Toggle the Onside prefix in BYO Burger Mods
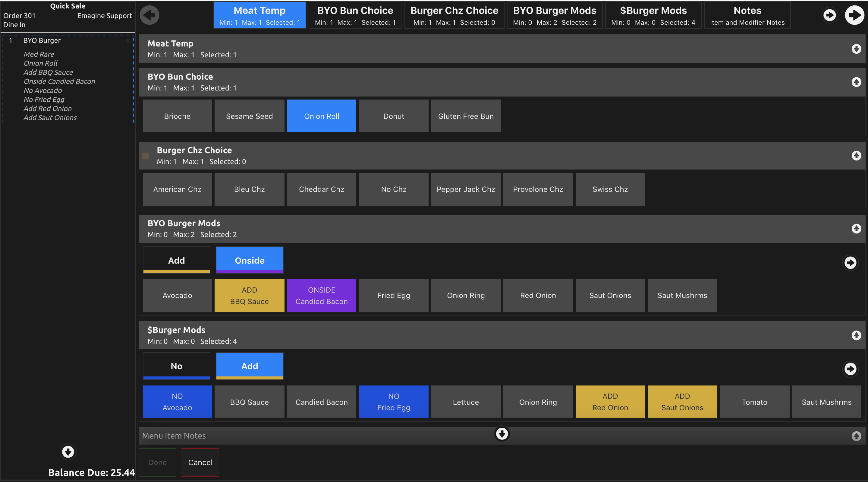The height and width of the screenshot is (482, 868). coord(249,260)
